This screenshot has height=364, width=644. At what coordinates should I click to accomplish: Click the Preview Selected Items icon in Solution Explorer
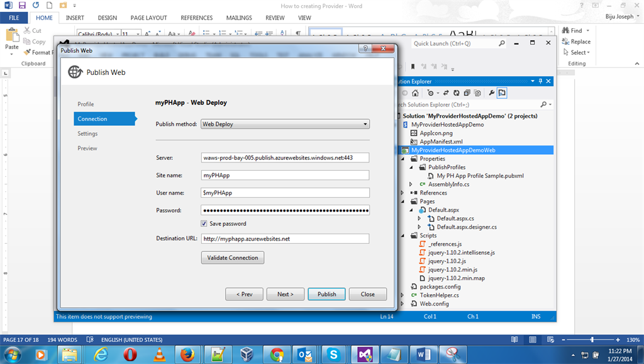tap(502, 93)
